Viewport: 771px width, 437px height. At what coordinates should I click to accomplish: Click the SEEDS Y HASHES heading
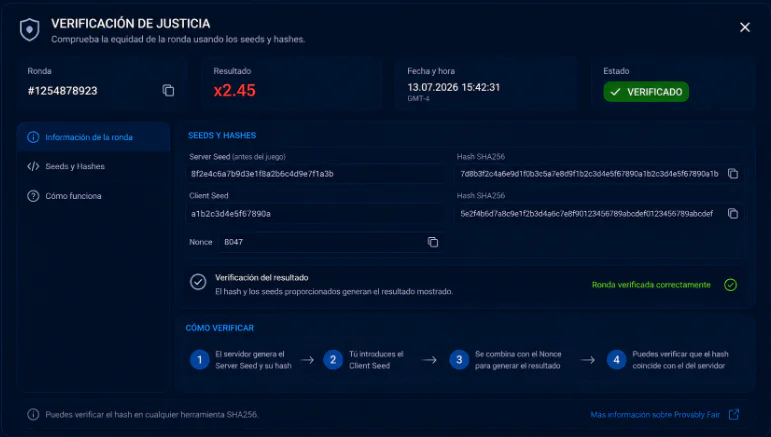coord(222,135)
